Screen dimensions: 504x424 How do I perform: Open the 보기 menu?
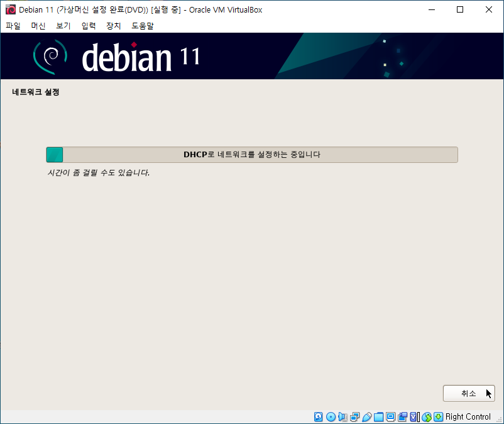click(x=63, y=26)
